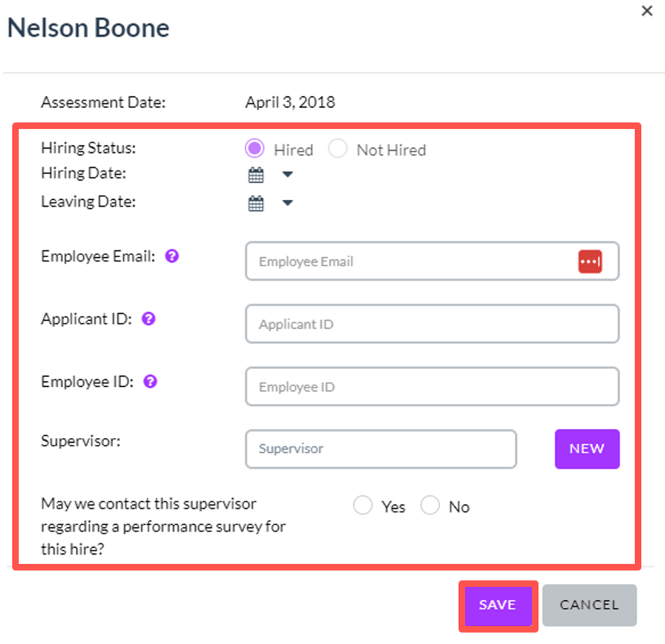665x644 pixels.
Task: Focus the Applicant ID input field
Action: (x=432, y=324)
